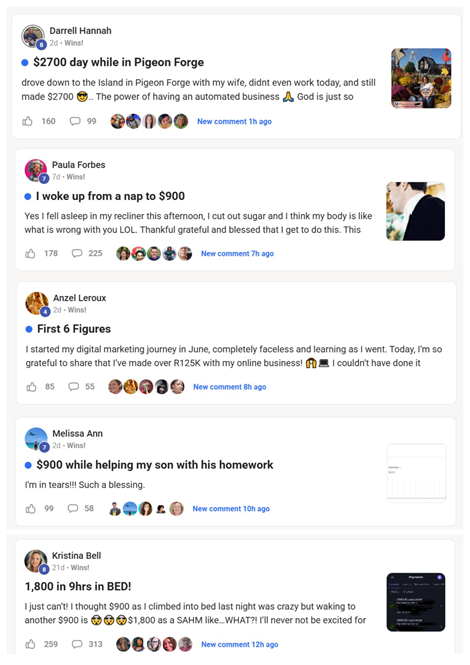Image resolution: width=470 pixels, height=665 pixels.
Task: Open Darrell Hannah's profile avatar
Action: point(33,36)
